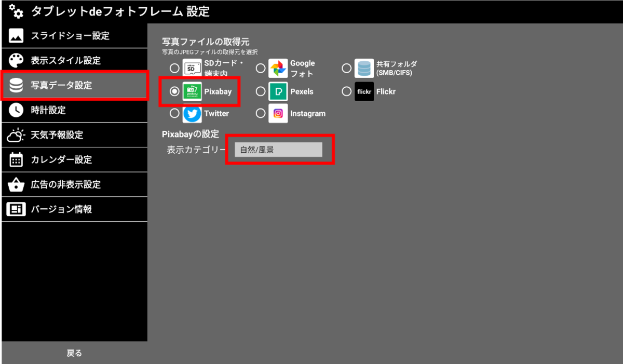Click the Pexels logo icon

(278, 91)
